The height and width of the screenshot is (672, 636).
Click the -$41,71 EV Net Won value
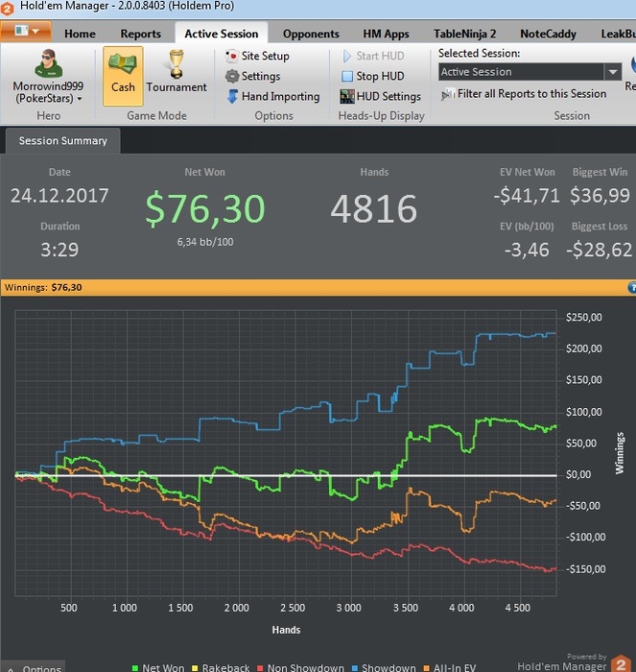pos(527,196)
